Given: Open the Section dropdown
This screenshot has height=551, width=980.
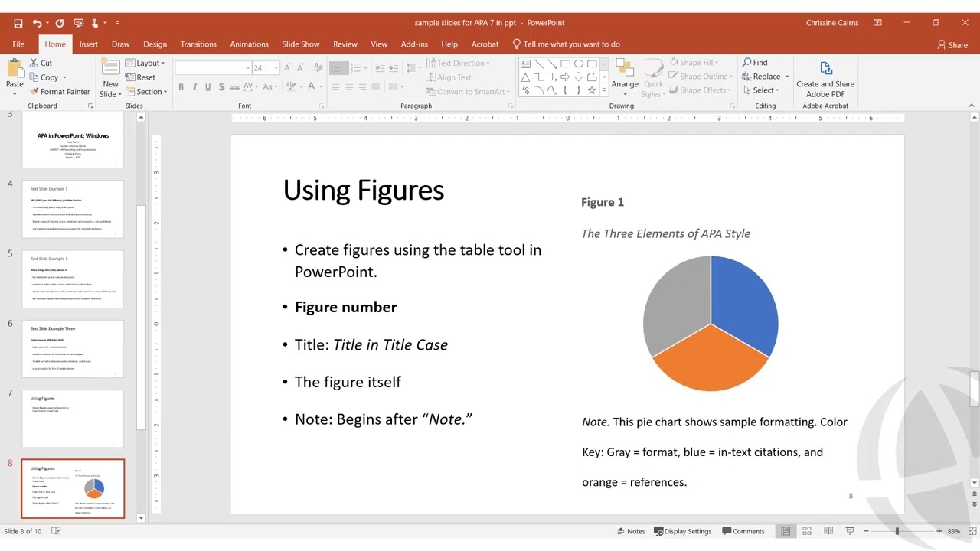Looking at the screenshot, I should pyautogui.click(x=147, y=92).
